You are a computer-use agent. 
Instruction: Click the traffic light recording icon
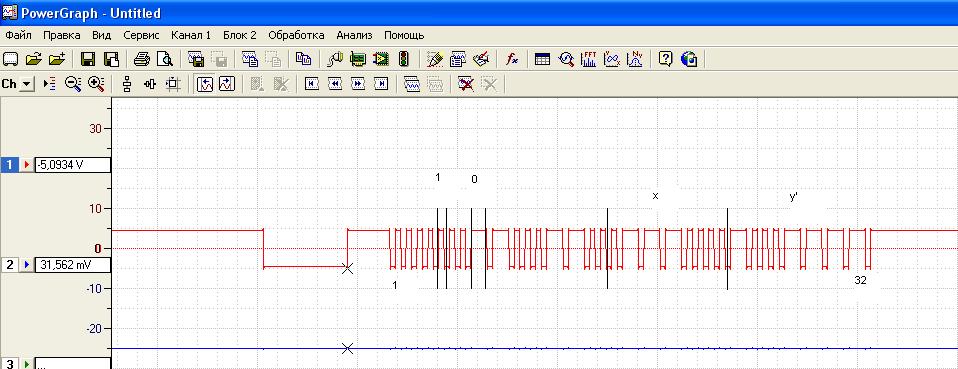(403, 59)
